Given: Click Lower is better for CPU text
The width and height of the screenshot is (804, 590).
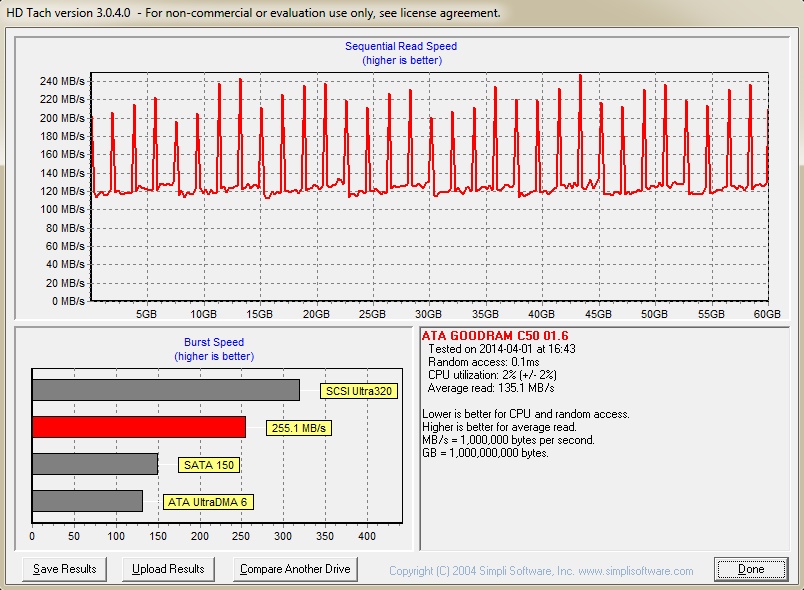Looking at the screenshot, I should point(526,414).
